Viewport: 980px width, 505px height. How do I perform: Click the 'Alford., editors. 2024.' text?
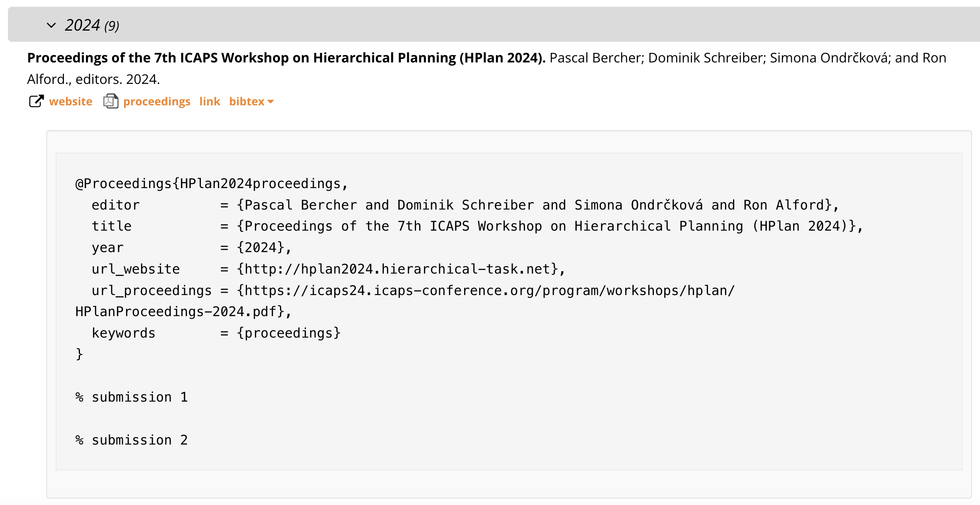[x=93, y=80]
